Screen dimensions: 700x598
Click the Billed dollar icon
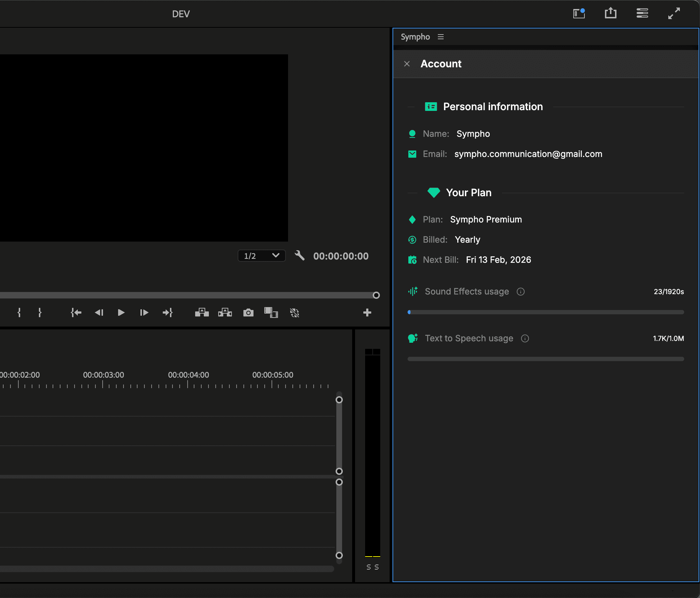[x=412, y=240]
